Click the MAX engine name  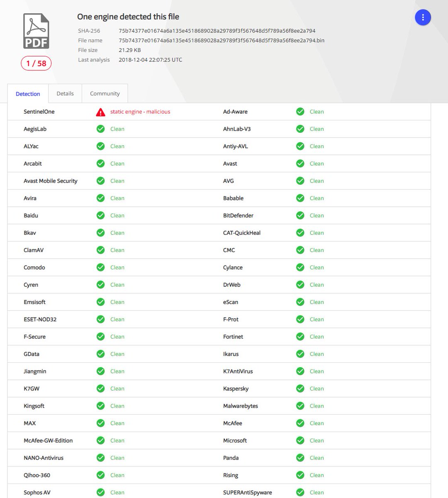[30, 423]
